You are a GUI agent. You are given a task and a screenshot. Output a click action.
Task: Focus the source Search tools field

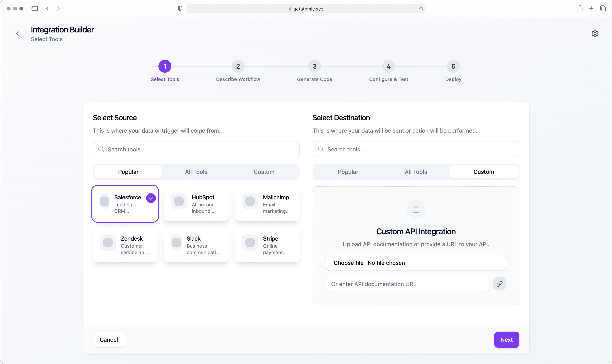coord(196,149)
